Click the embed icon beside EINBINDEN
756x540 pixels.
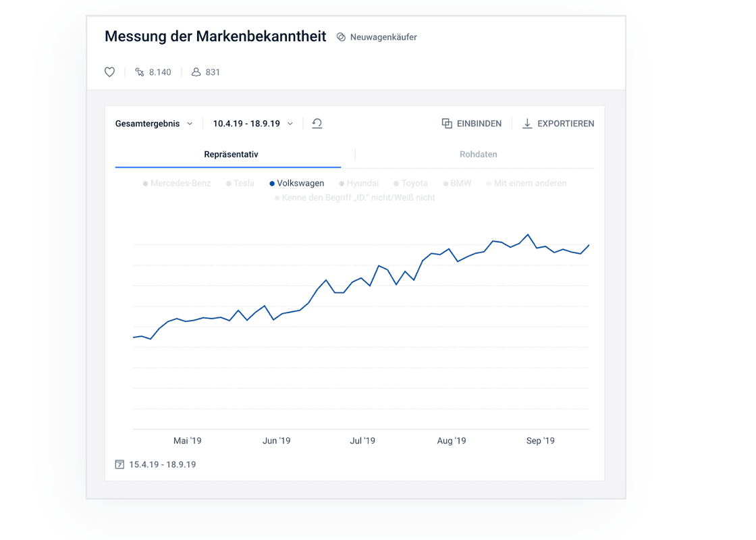pos(447,124)
